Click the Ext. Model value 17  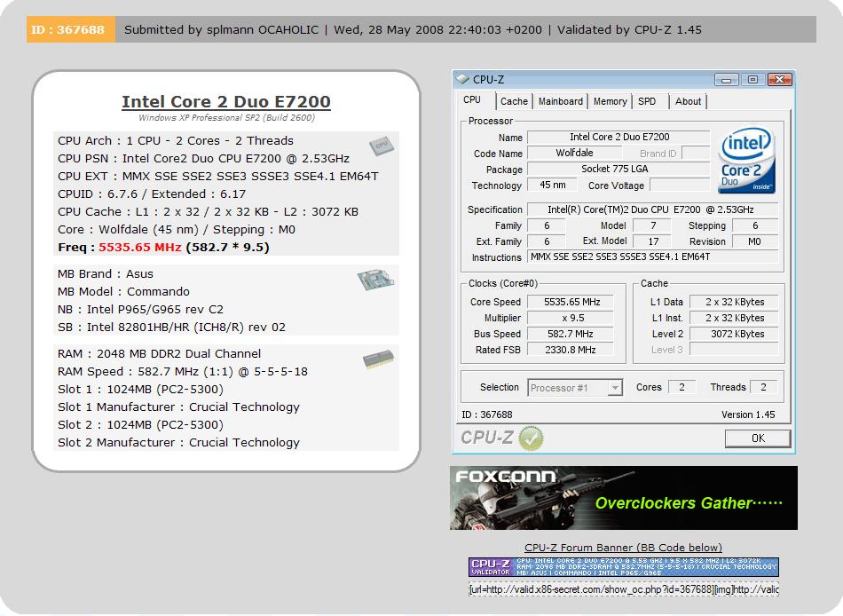653,241
